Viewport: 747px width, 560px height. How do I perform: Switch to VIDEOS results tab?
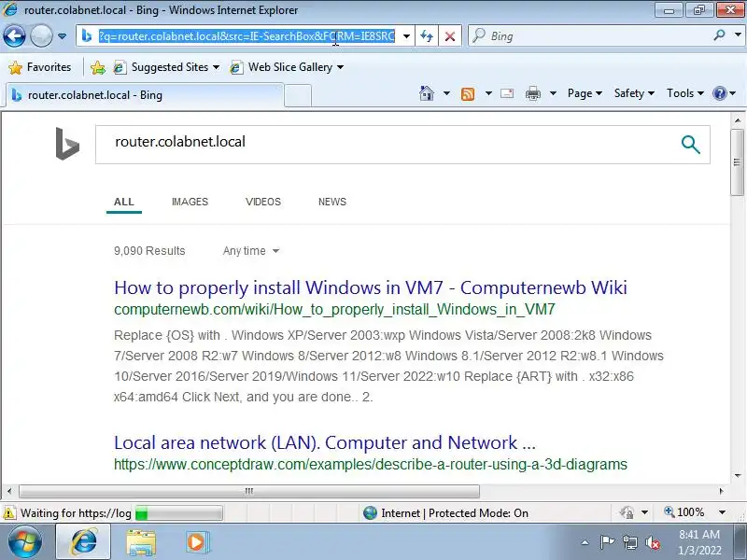coord(263,202)
